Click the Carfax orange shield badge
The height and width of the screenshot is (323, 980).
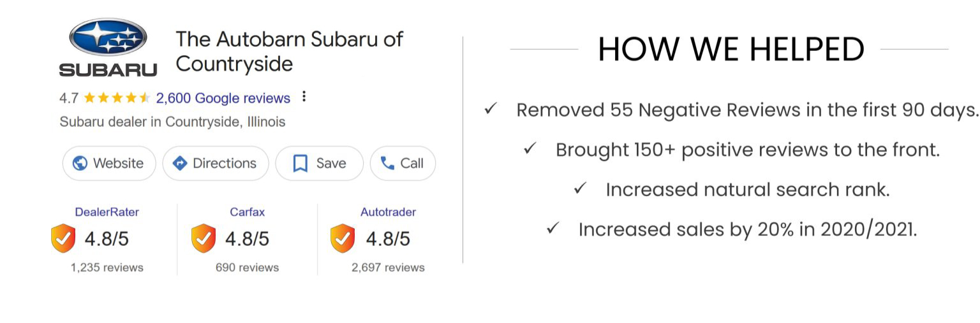[x=203, y=239]
